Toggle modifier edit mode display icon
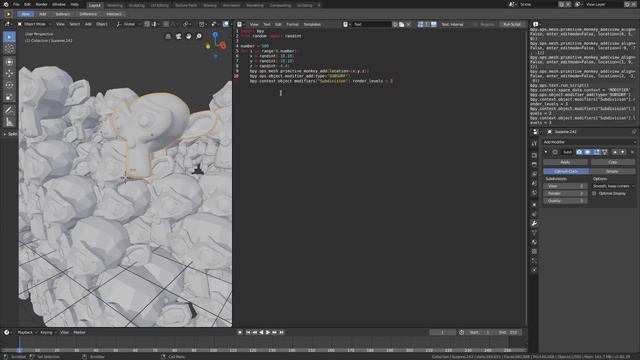 [x=596, y=152]
